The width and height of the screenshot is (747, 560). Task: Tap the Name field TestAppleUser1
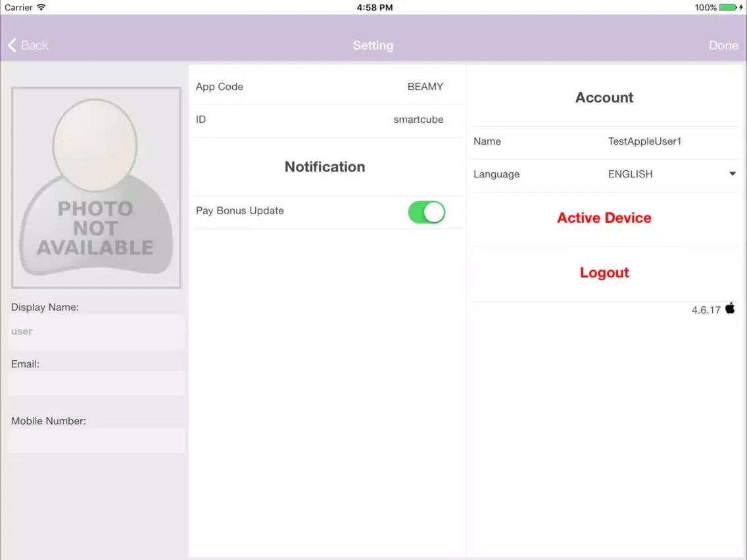[x=644, y=141]
